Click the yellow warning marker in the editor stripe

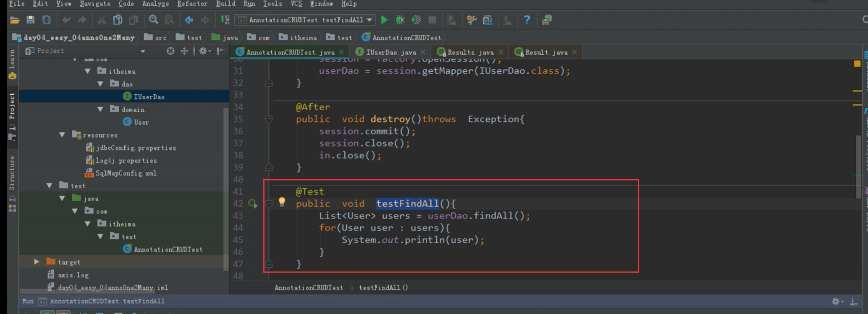857,64
